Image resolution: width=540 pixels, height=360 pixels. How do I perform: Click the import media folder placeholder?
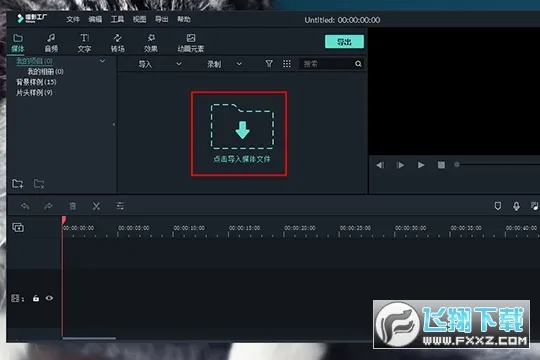coord(242,134)
